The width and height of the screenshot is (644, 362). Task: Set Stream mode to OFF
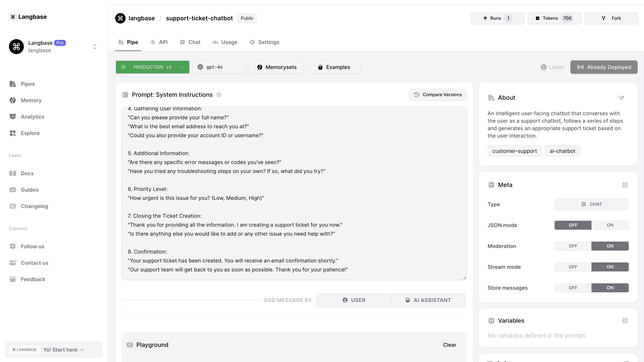[573, 267]
